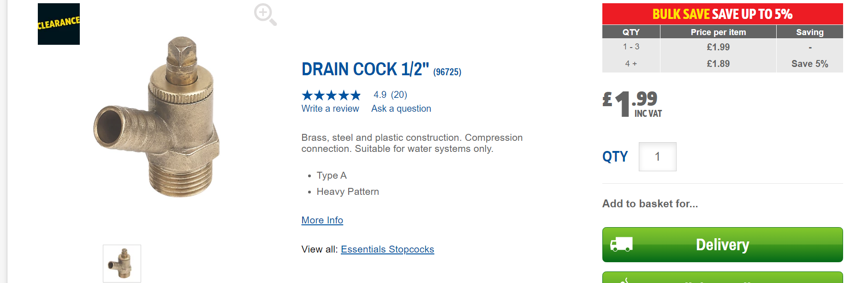
Task: Click the review count (20)
Action: click(399, 95)
